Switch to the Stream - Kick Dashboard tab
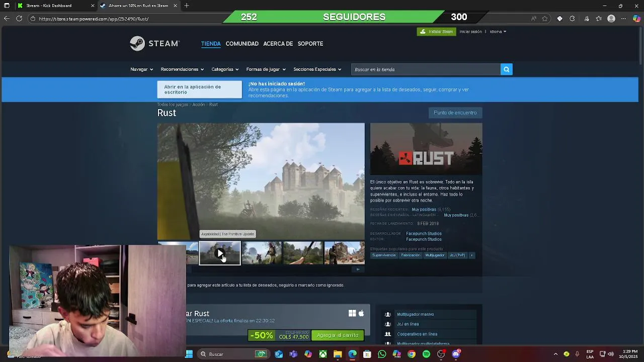Viewport: 644px width, 362px height. click(55, 6)
